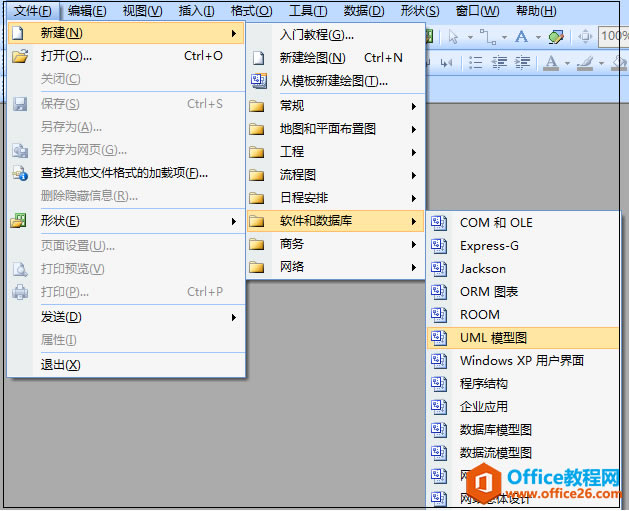Click template icon beside 程序结构

(x=439, y=384)
